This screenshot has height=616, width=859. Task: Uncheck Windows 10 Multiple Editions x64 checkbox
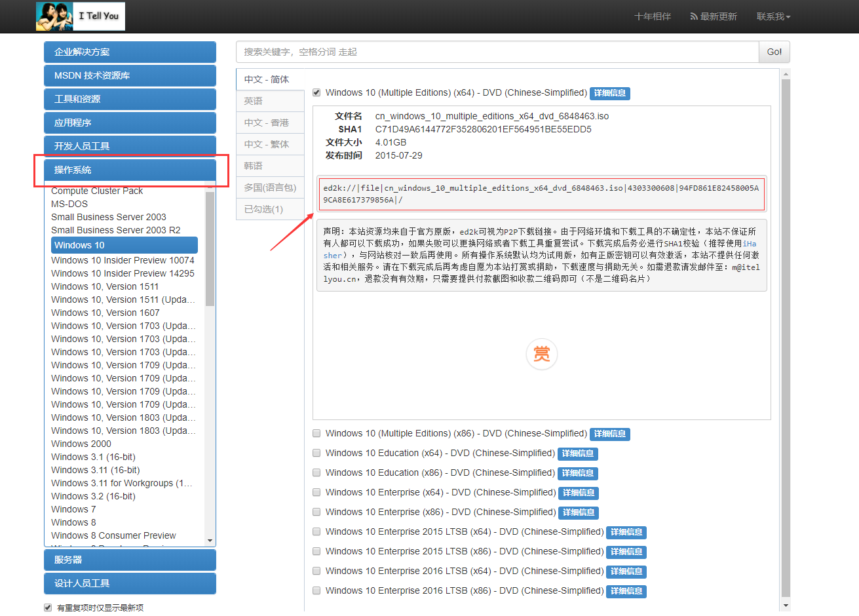316,92
